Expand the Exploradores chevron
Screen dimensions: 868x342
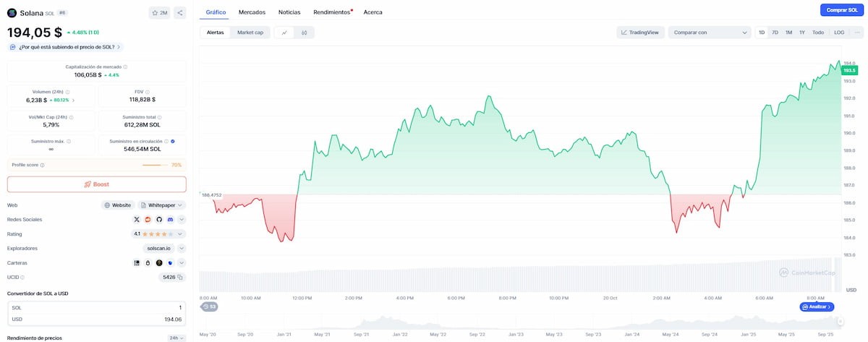point(182,248)
